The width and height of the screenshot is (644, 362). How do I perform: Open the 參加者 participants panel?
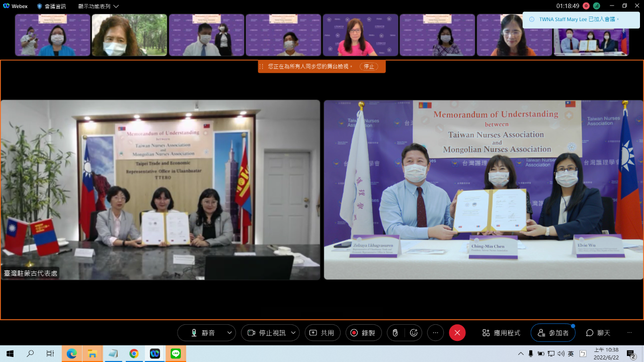[x=553, y=333]
